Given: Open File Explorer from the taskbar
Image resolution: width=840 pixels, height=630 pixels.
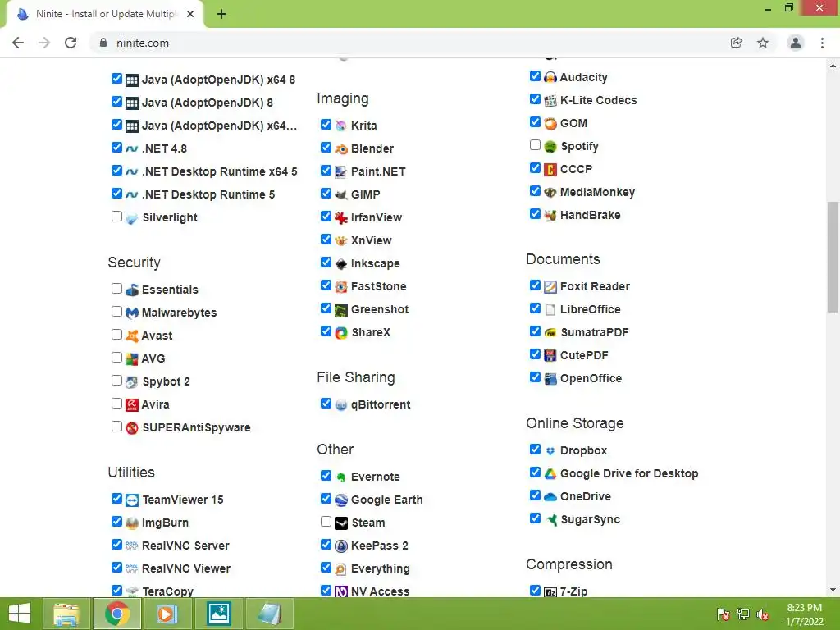Looking at the screenshot, I should coord(67,614).
